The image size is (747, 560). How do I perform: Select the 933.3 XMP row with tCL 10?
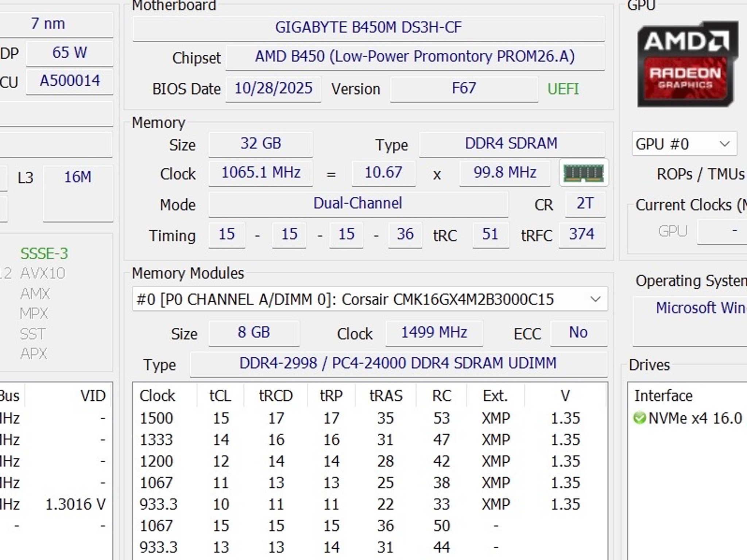tap(370, 504)
